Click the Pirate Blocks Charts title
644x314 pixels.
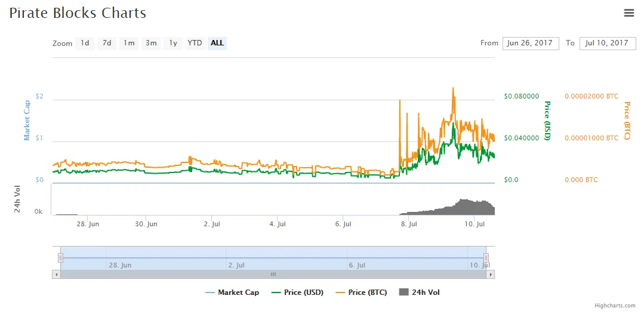pyautogui.click(x=78, y=13)
